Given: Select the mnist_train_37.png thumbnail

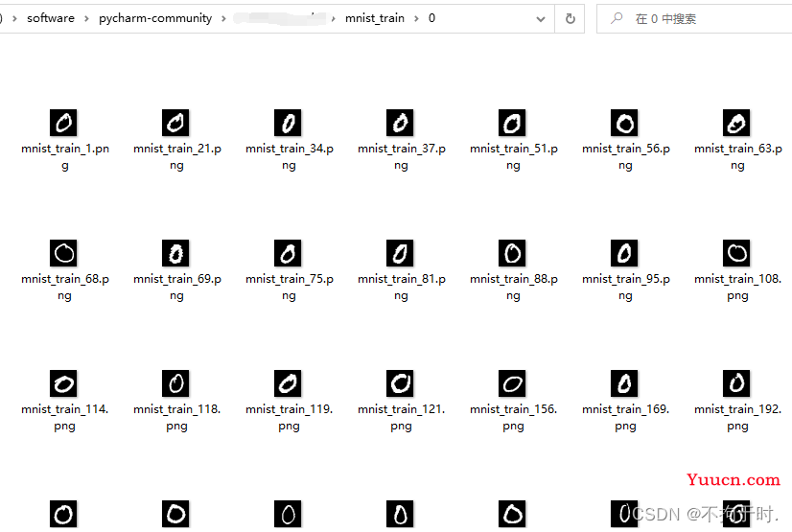Looking at the screenshot, I should 400,123.
